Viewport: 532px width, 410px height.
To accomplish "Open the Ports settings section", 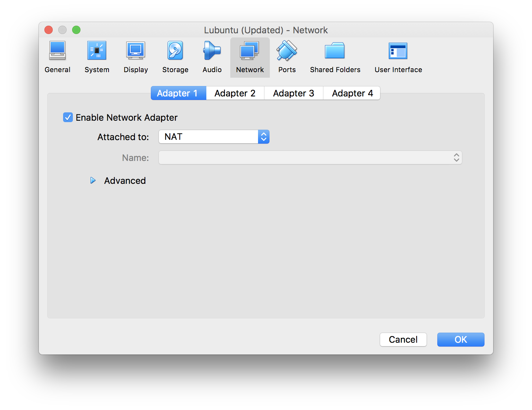I will pos(287,58).
